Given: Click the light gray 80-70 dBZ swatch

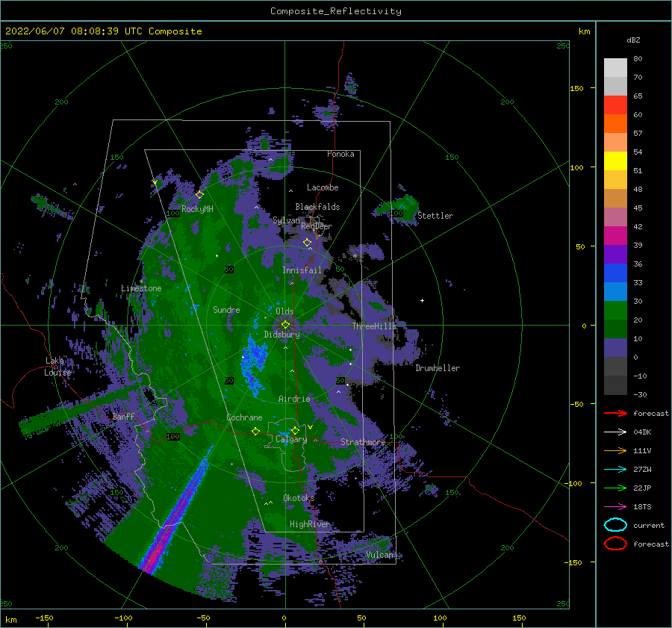Looking at the screenshot, I should pyautogui.click(x=615, y=67).
